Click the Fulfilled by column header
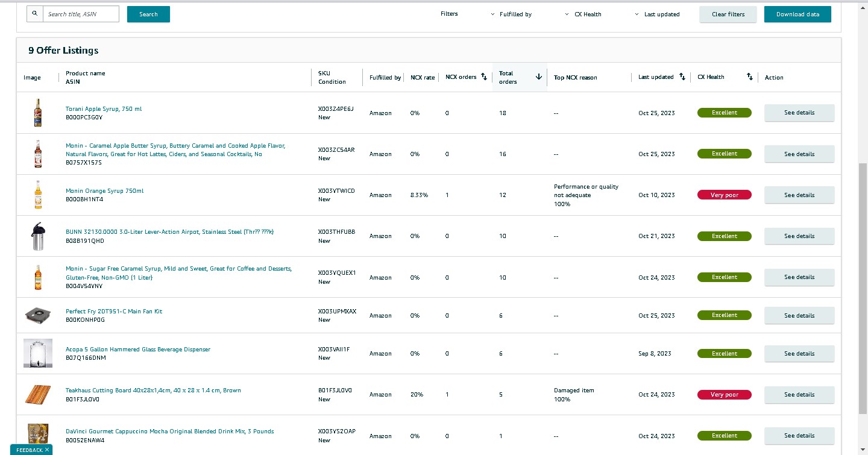Image resolution: width=868 pixels, height=455 pixels. point(385,78)
